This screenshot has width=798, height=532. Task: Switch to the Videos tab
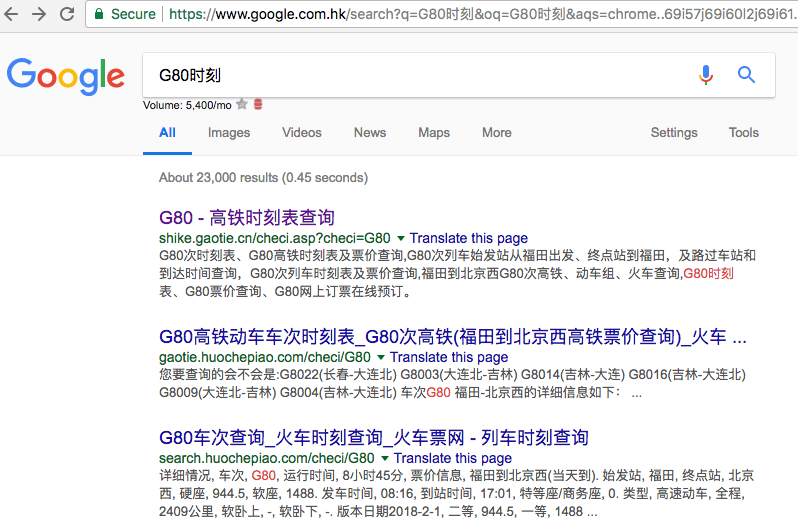click(302, 133)
